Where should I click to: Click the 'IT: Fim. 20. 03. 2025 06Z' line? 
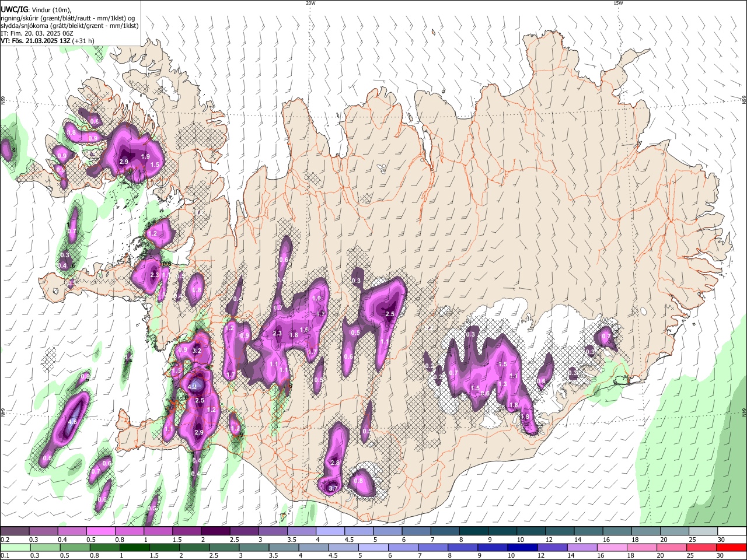pyautogui.click(x=37, y=33)
